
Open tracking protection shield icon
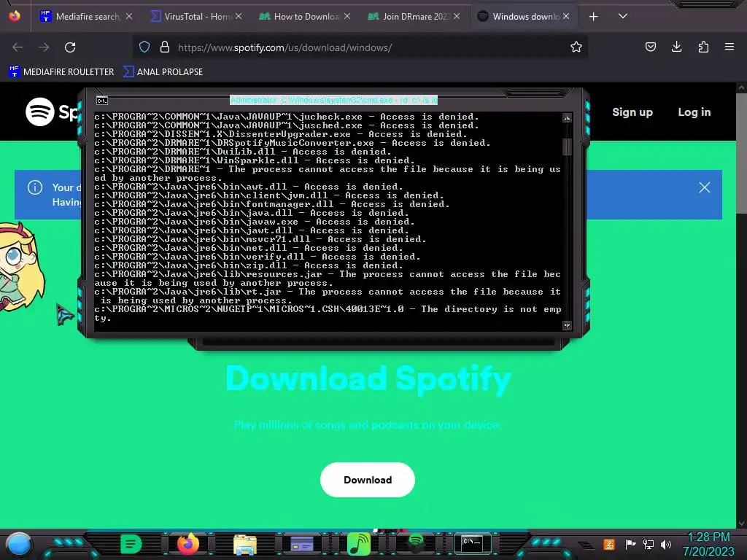(144, 47)
